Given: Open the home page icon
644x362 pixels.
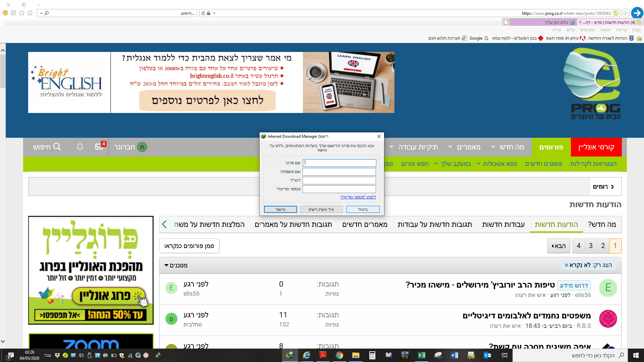Looking at the screenshot, I should tap(30, 13).
